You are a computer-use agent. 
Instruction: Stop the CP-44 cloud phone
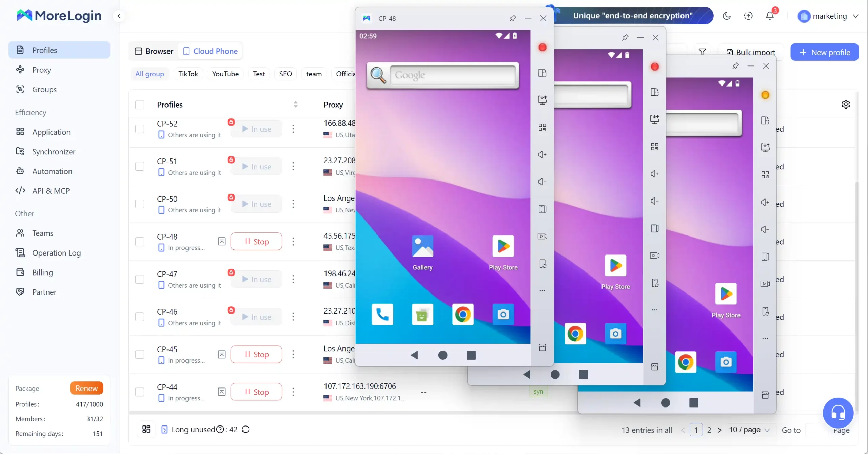click(256, 392)
